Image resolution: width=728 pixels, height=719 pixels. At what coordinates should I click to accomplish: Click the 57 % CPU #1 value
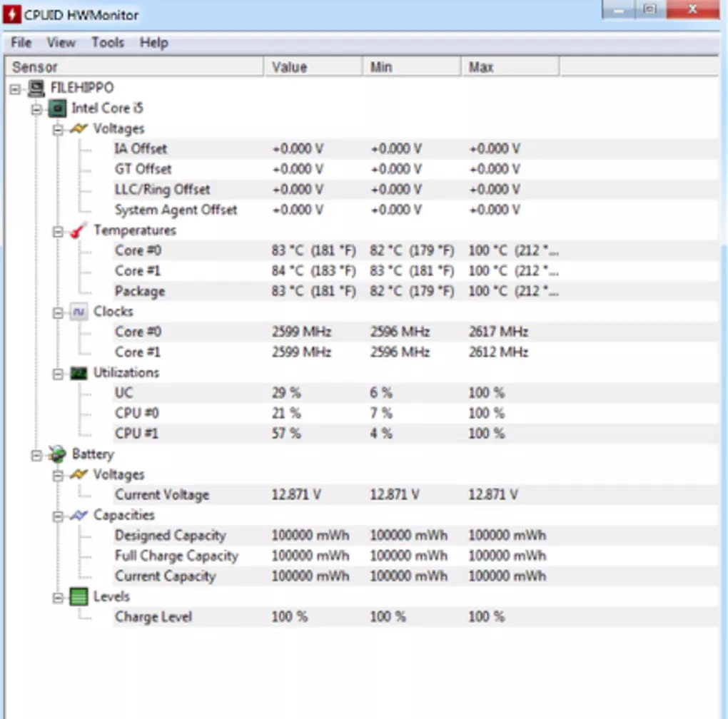coord(286,434)
